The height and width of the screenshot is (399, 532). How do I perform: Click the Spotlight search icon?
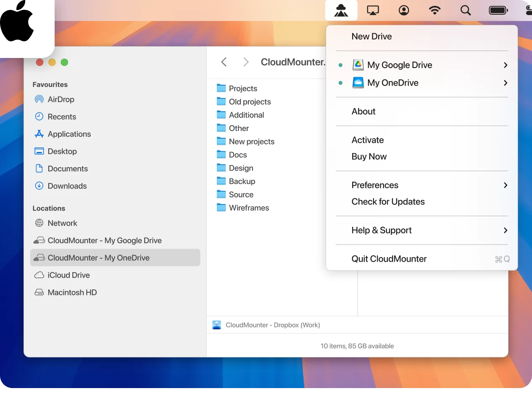pos(466,10)
